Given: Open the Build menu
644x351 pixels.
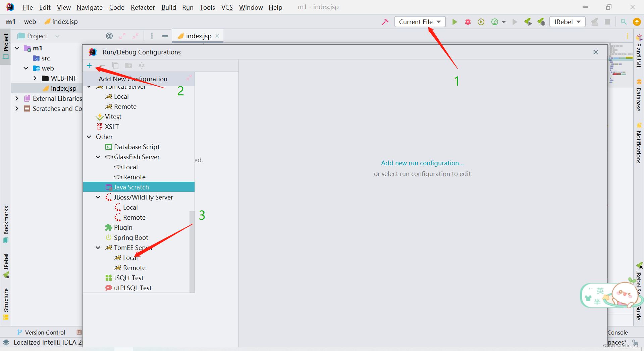Looking at the screenshot, I should 169,7.
